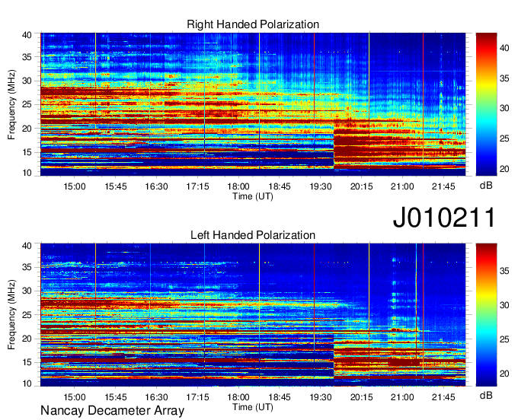Viewport: 518px width, 420px height.
Task: Select 35 MHz tick on left-handed frequency axis
Action: 27,267
